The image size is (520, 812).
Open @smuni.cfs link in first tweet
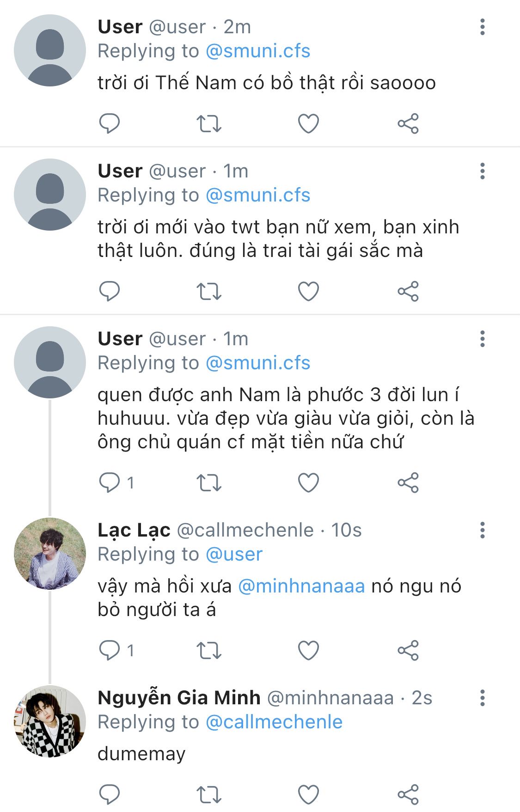(257, 51)
